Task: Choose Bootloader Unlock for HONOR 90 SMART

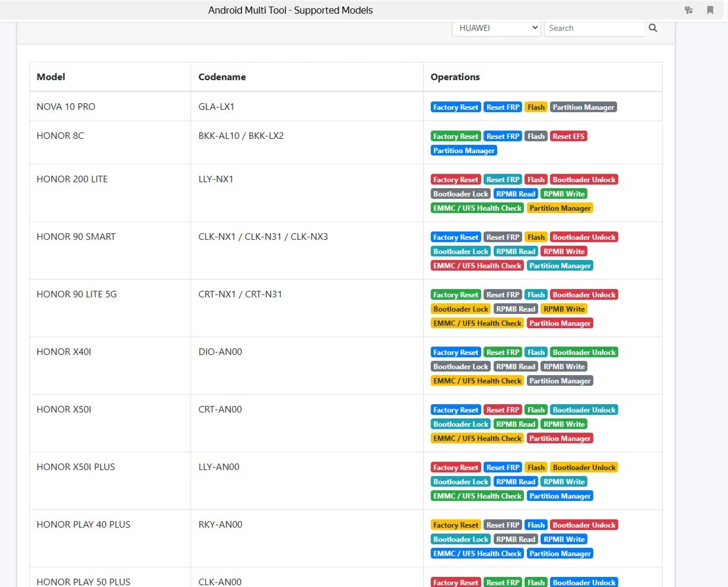Action: point(584,237)
